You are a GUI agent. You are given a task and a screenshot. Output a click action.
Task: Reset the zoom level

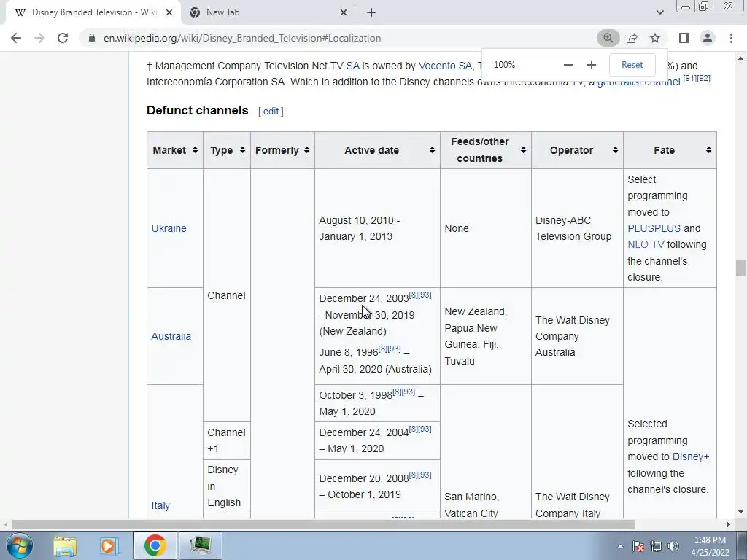[x=632, y=65]
